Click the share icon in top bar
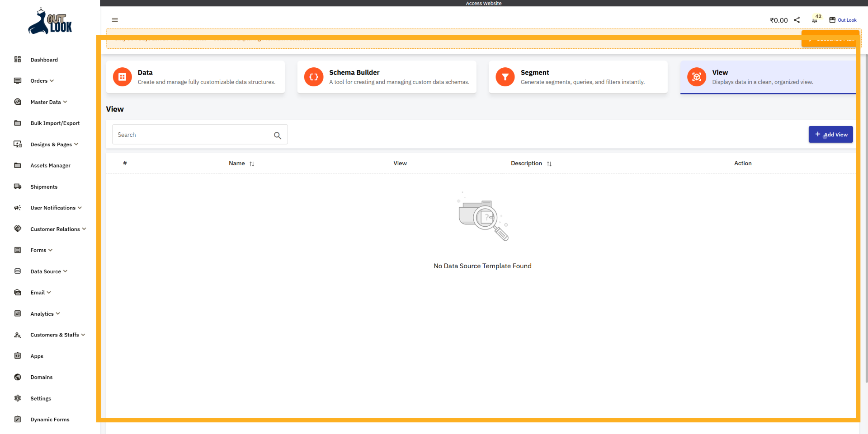This screenshot has height=434, width=868. (797, 20)
